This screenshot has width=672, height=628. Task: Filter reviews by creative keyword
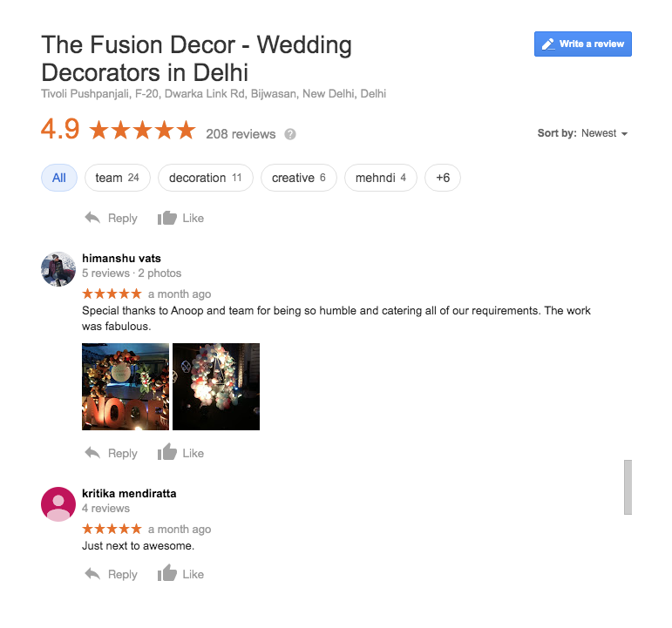(299, 178)
